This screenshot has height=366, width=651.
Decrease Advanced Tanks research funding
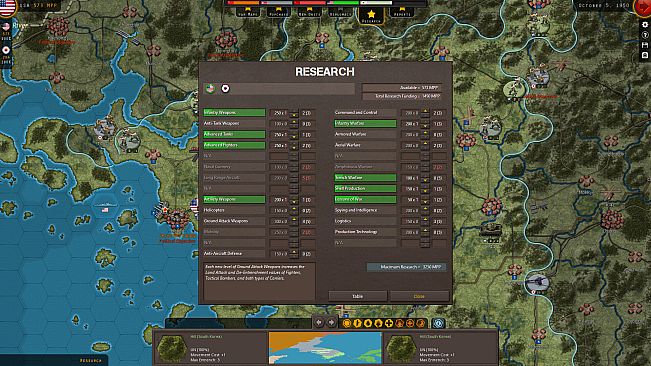click(294, 137)
